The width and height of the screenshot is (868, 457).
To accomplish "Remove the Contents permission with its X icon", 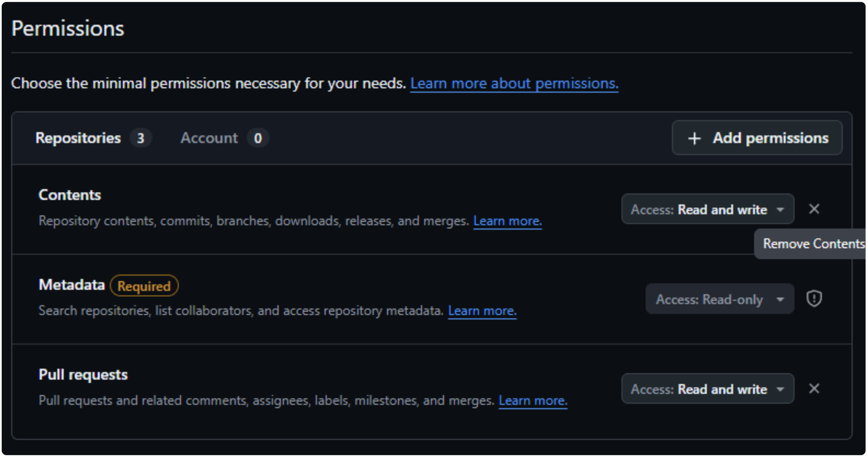I will point(814,209).
